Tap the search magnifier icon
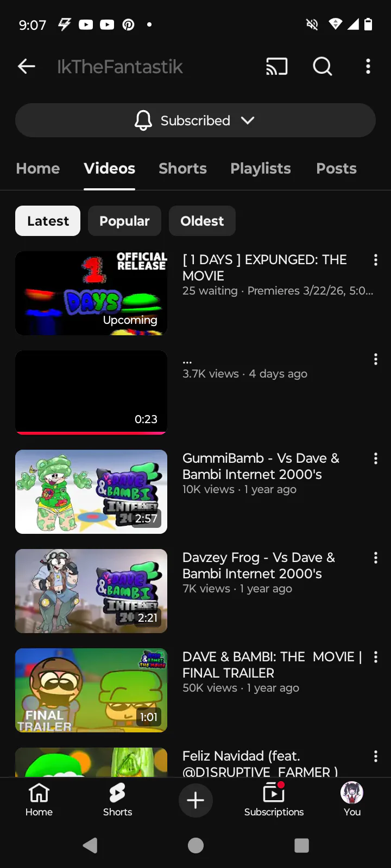The height and width of the screenshot is (868, 391). pos(323,67)
